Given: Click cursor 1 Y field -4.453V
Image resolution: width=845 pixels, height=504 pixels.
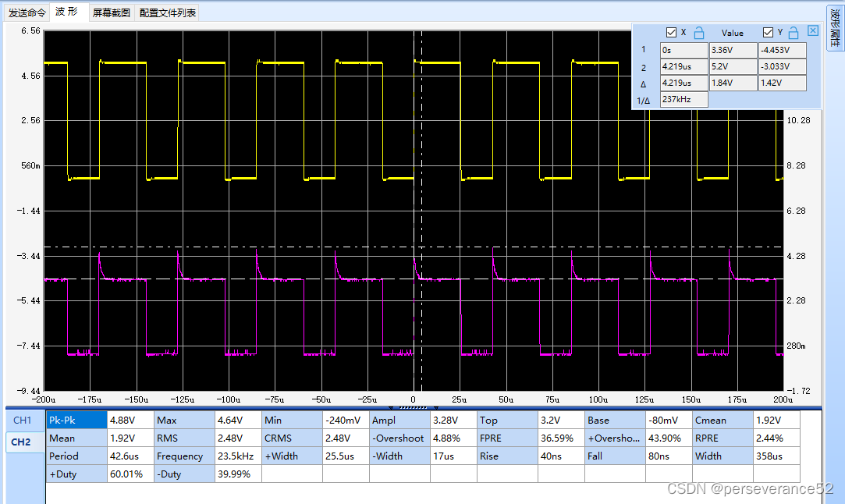Looking at the screenshot, I should click(783, 50).
